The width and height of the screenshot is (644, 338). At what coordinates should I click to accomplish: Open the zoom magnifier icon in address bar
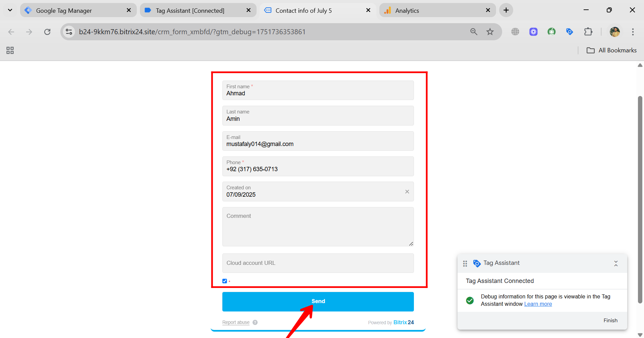click(474, 32)
